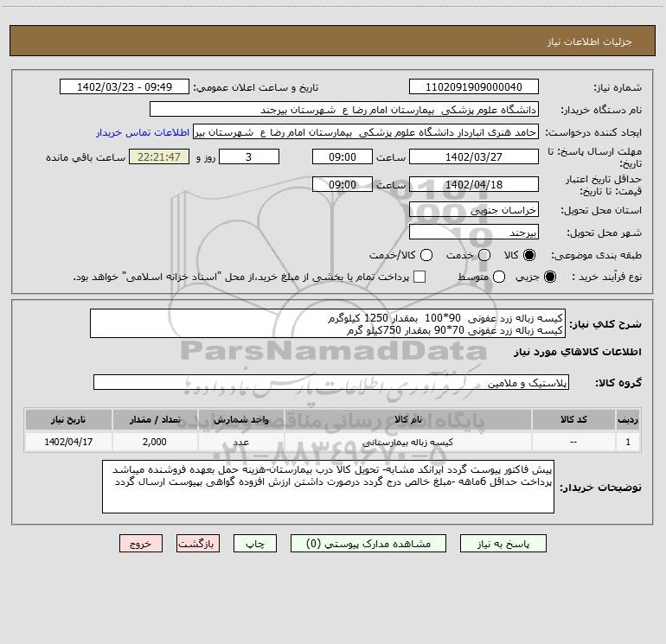The height and width of the screenshot is (644, 666).
Task: Select the جزیی purchase type radio
Action: click(x=550, y=277)
